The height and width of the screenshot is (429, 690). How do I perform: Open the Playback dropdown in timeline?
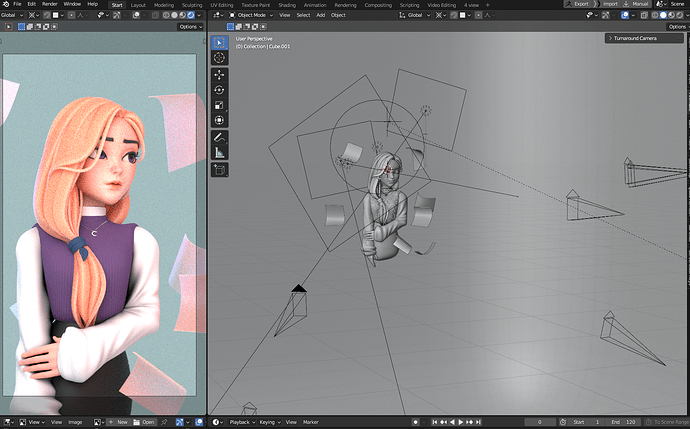tap(242, 422)
